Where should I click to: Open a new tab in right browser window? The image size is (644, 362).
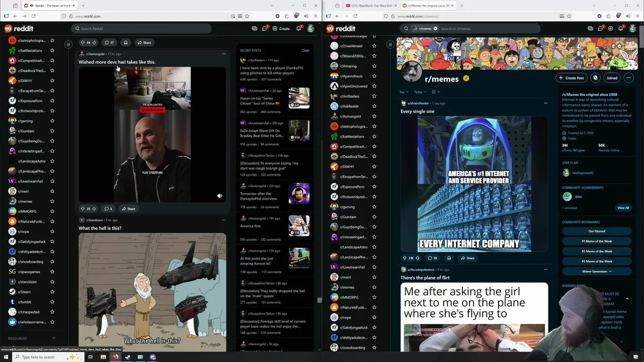point(461,6)
